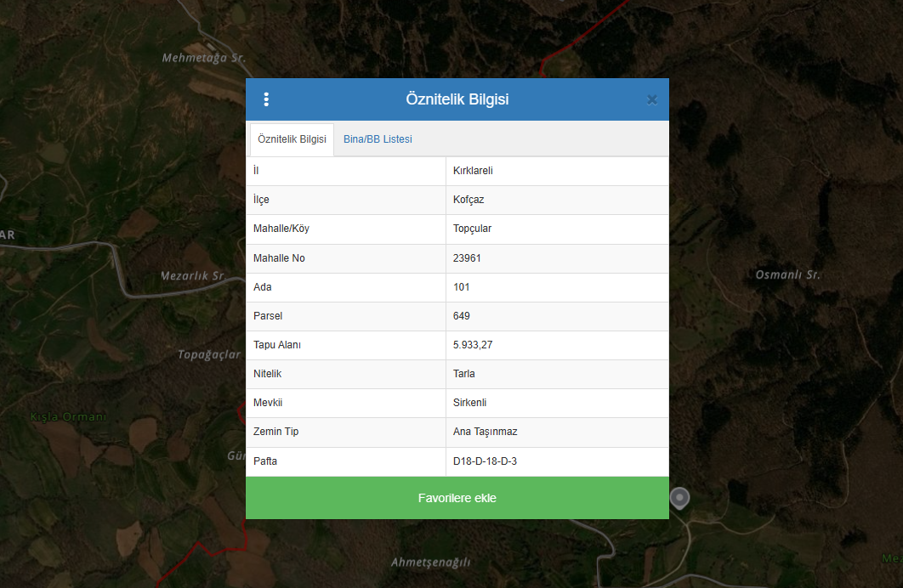Click the Ahmetşenağılı label on map

(430, 563)
